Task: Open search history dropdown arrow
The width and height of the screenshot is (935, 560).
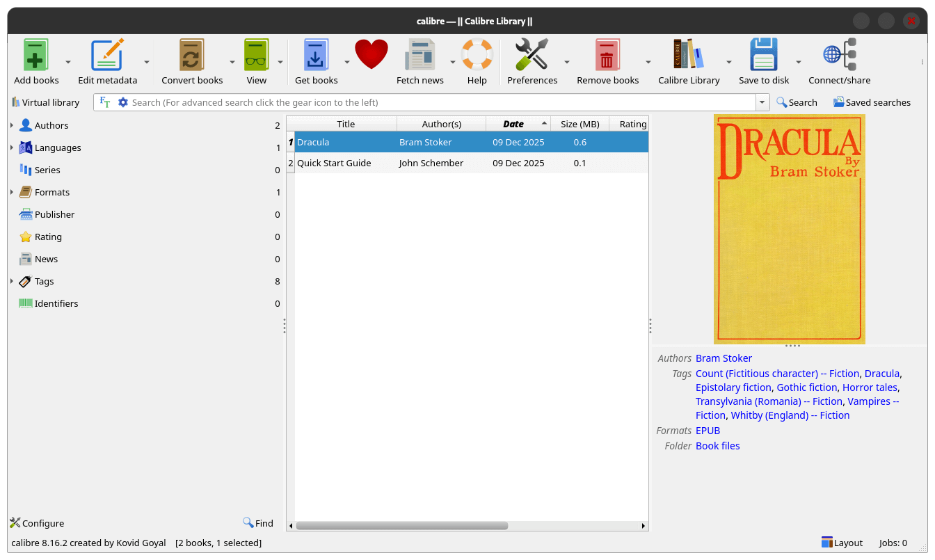Action: 762,102
